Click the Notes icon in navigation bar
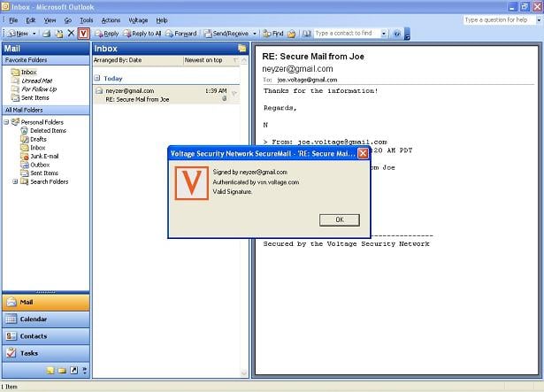The height and width of the screenshot is (392, 544). 50,371
